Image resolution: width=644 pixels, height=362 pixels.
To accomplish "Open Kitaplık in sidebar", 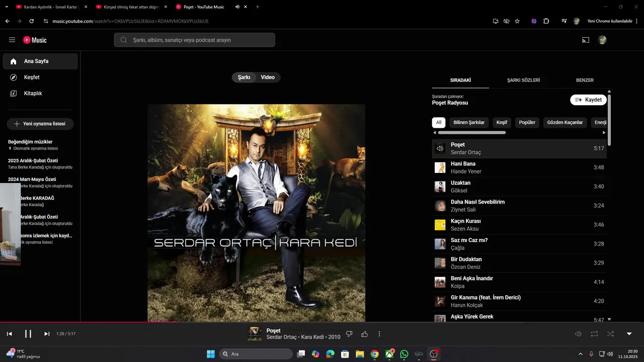I will point(40,94).
